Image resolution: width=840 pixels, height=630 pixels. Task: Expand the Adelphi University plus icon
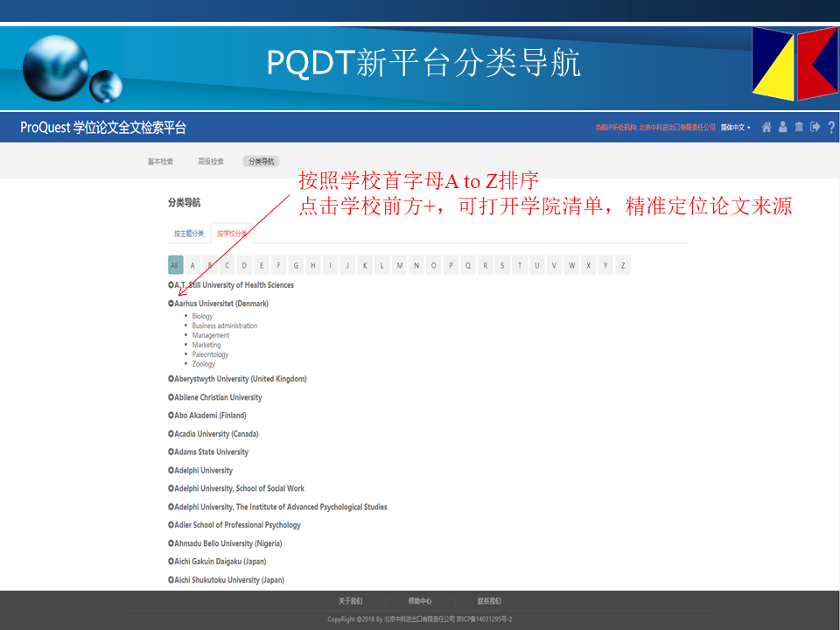[x=171, y=471]
